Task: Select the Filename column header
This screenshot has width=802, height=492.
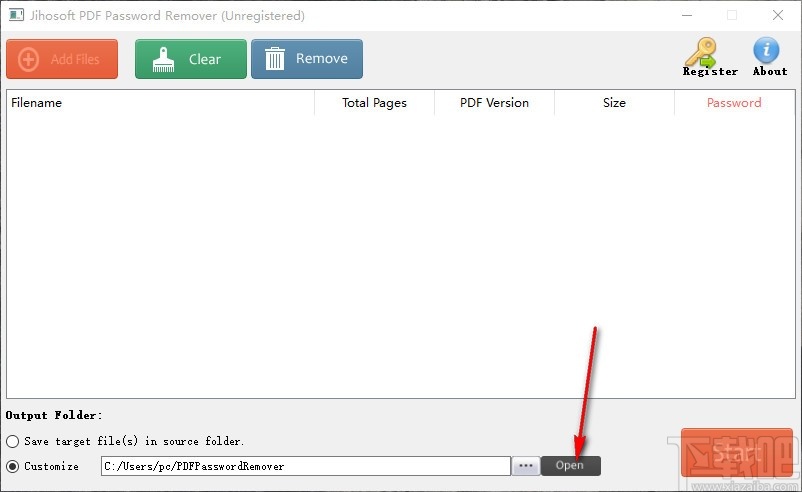Action: point(161,103)
